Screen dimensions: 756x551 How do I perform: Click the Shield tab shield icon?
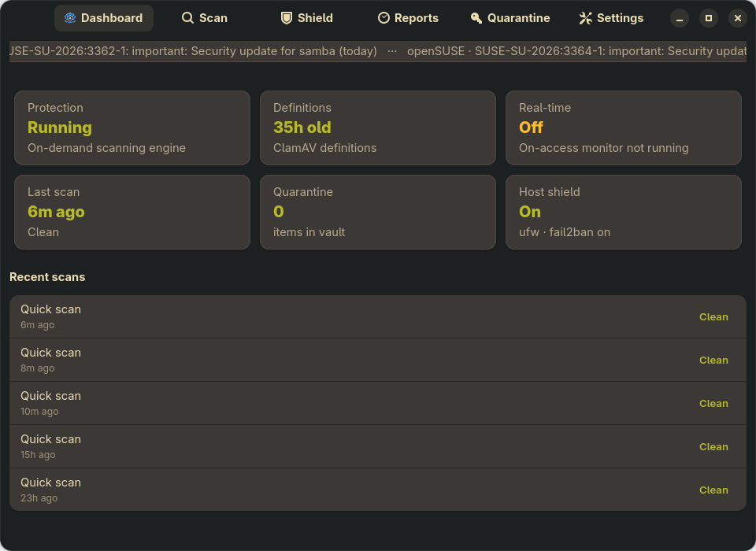click(x=287, y=18)
